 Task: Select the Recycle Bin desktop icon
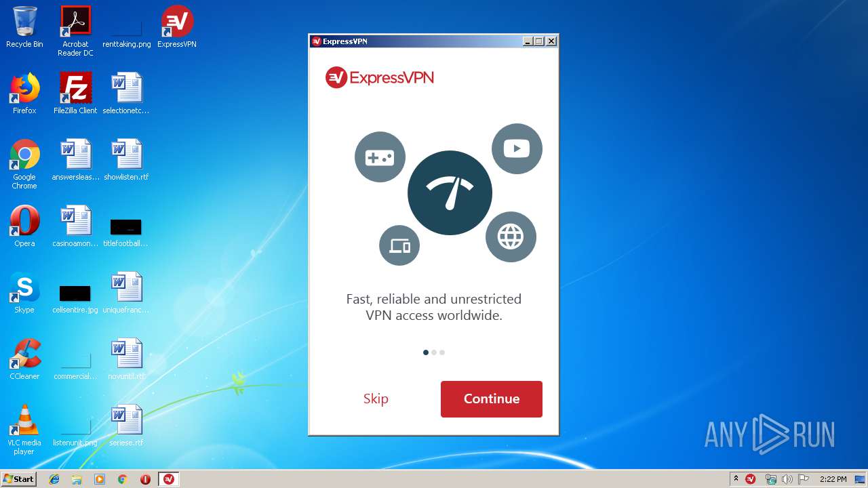24,27
